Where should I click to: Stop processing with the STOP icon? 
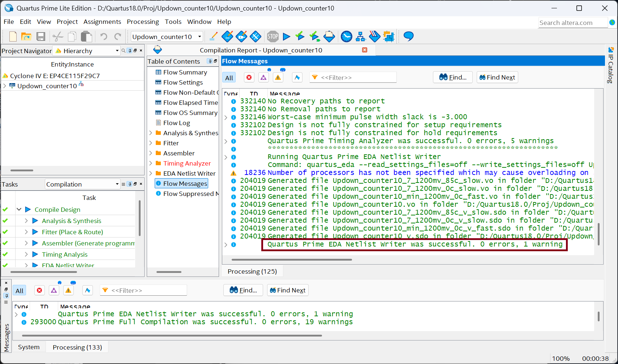pos(273,37)
